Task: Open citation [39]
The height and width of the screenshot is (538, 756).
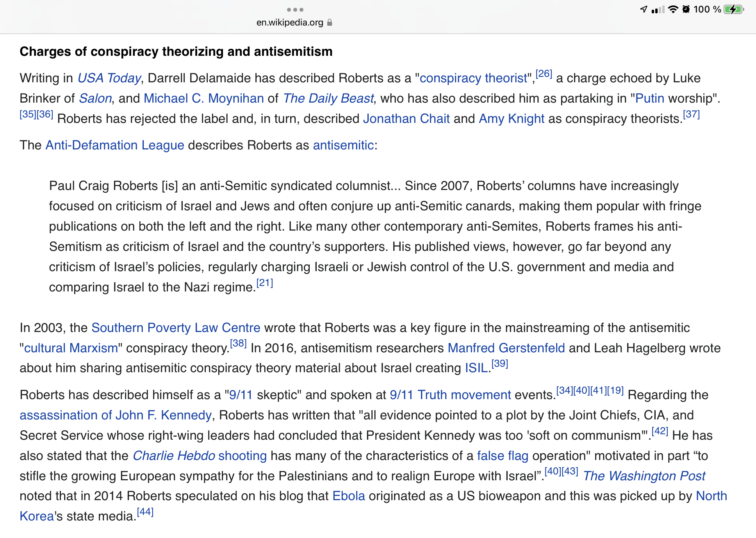Action: coord(499,364)
